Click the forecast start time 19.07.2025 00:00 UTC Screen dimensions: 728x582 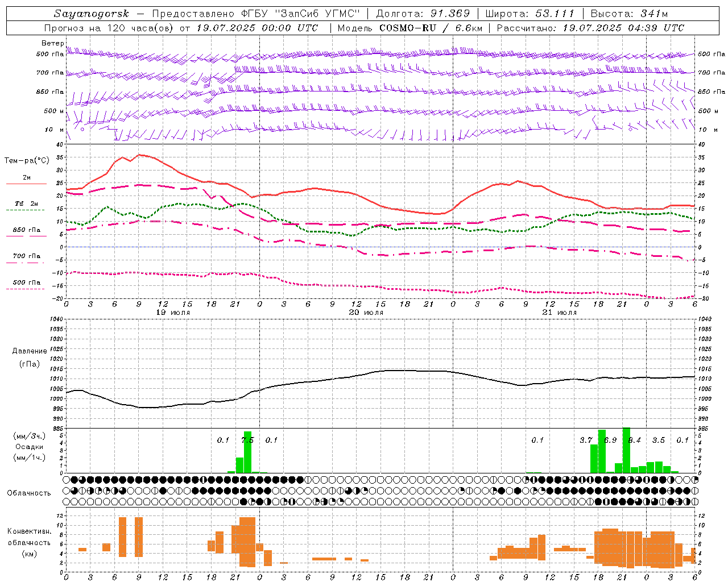tap(257, 28)
